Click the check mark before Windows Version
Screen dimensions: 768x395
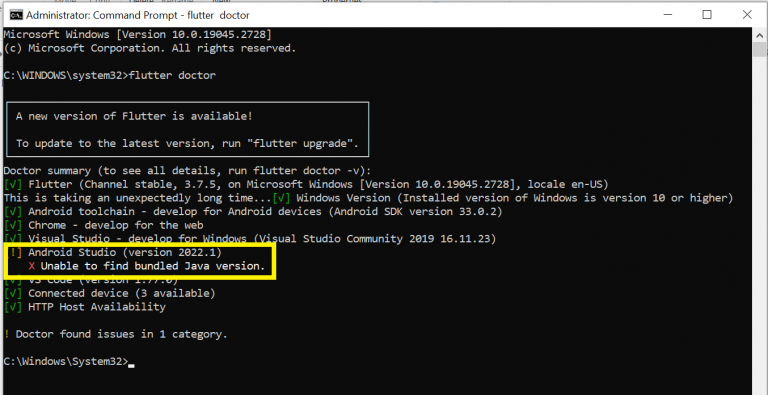click(x=282, y=198)
